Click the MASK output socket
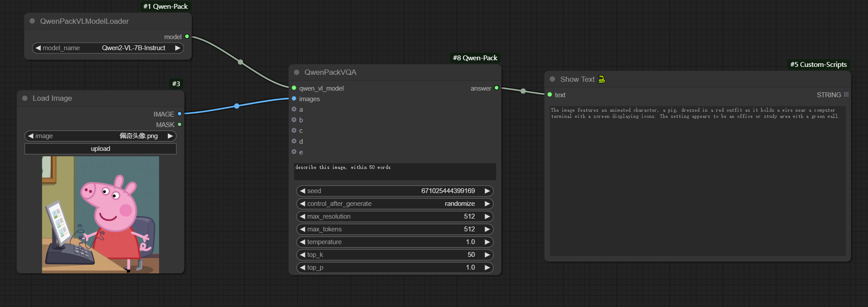Viewport: 868px width, 307px height. coord(179,124)
